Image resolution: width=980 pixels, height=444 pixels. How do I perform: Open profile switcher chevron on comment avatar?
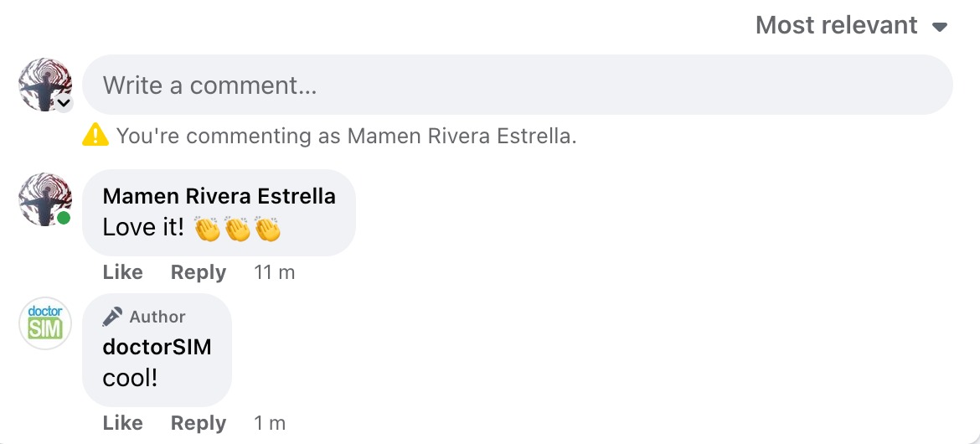click(64, 103)
